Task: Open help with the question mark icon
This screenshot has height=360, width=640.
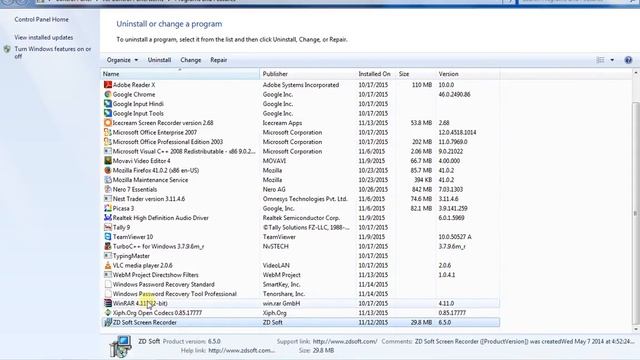Action: point(628,60)
